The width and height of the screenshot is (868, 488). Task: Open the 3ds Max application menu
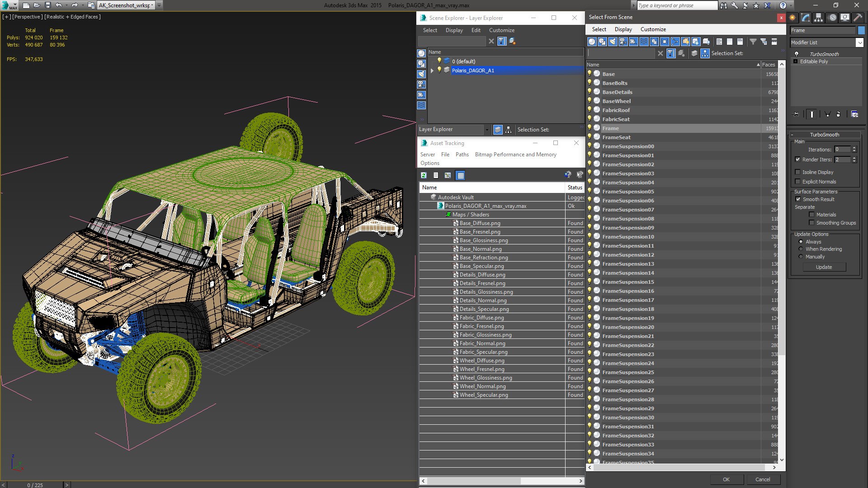9,5
